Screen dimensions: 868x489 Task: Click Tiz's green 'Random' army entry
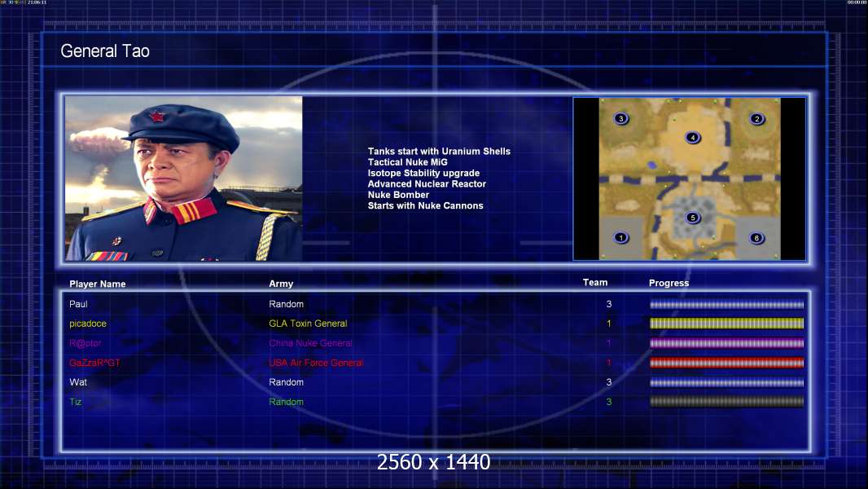point(286,402)
